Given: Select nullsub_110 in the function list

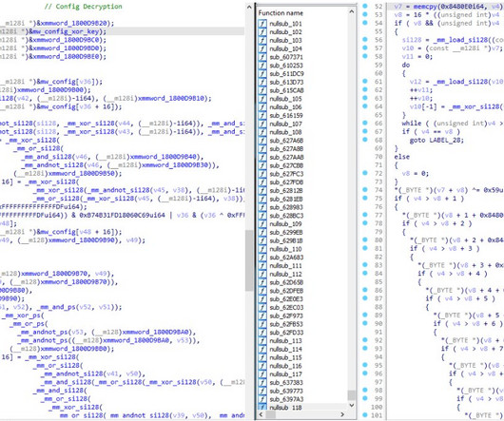Looking at the screenshot, I should 285,249.
